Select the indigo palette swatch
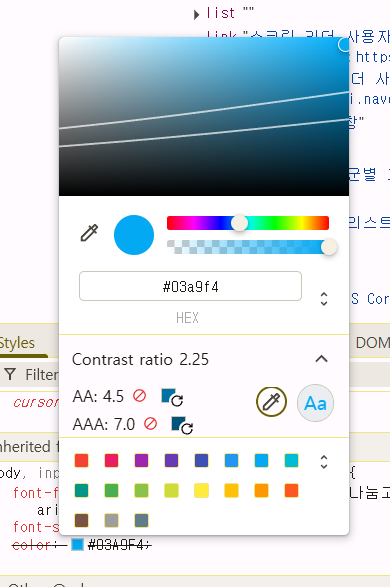This screenshot has width=390, height=587. pyautogui.click(x=201, y=460)
